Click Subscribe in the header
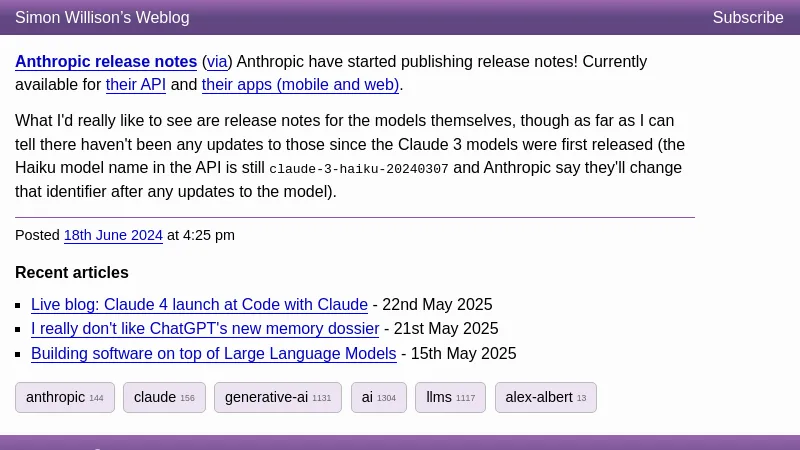 (x=747, y=18)
